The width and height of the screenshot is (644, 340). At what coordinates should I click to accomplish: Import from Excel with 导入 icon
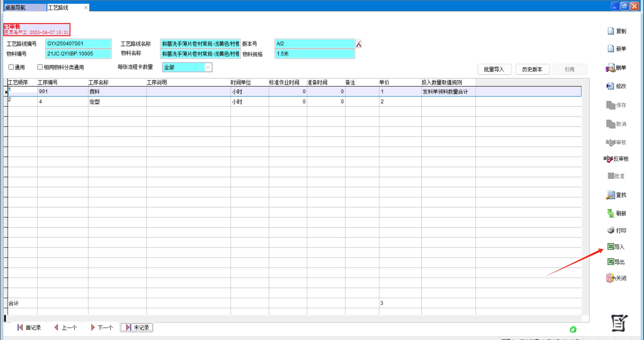tap(611, 247)
